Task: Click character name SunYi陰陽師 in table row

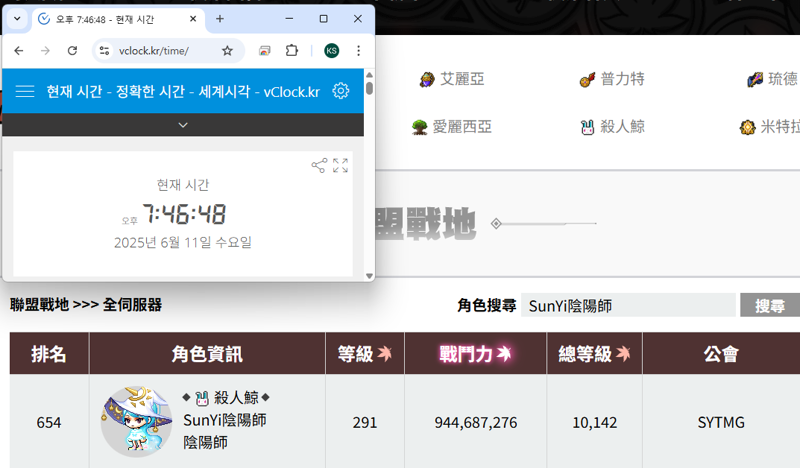Action: click(x=224, y=420)
